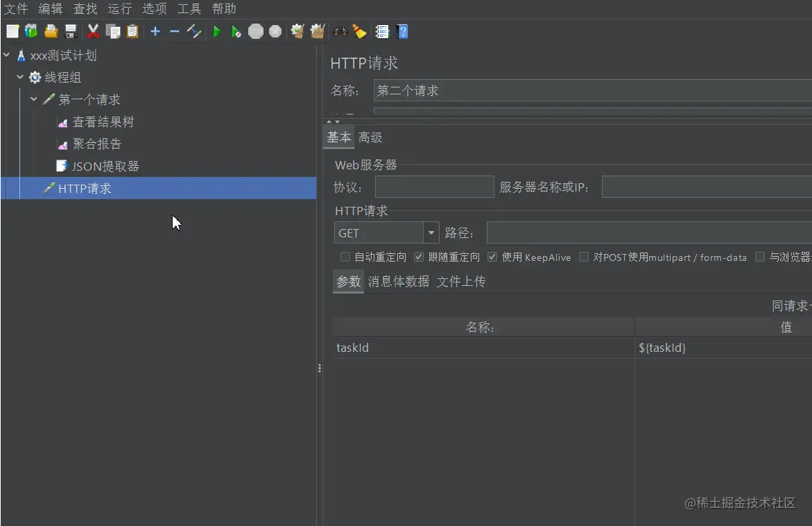Open the 工具 menu

click(x=189, y=9)
